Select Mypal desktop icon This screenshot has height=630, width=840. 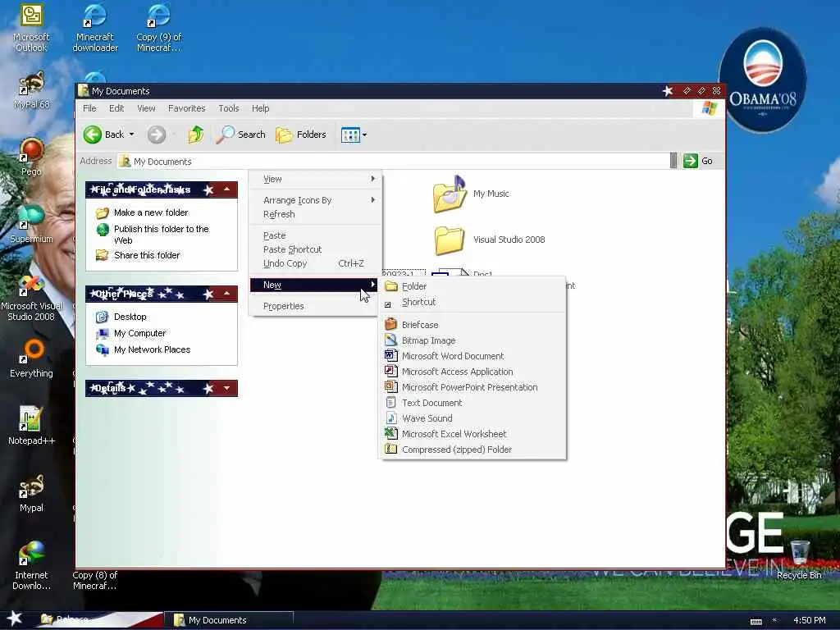[31, 493]
